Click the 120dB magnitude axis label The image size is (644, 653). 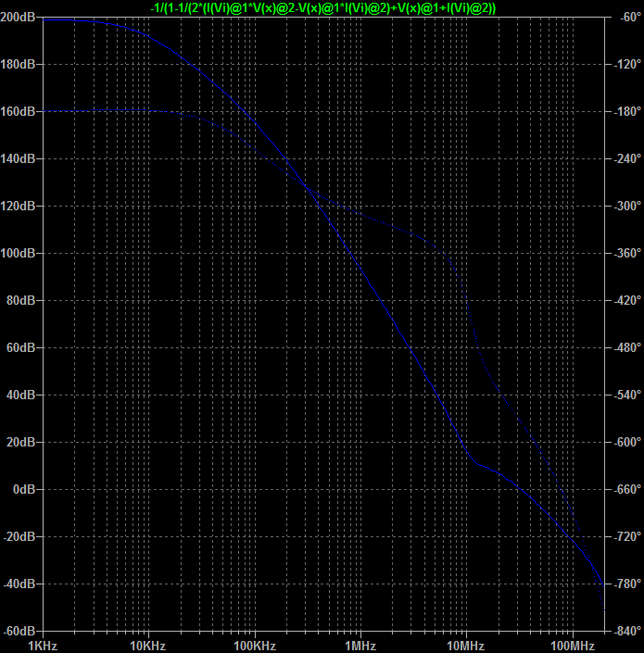tap(18, 207)
